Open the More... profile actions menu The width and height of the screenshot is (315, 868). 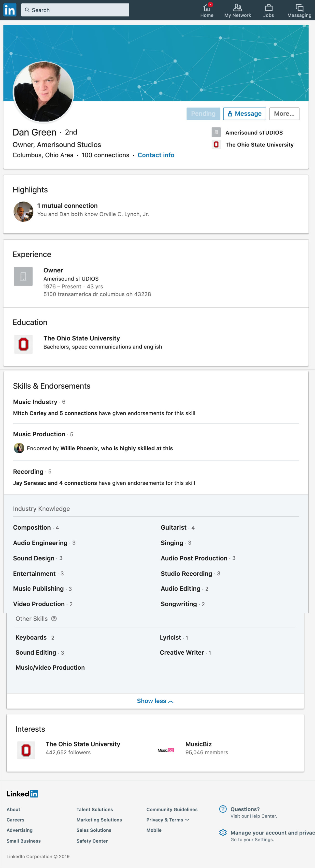point(284,114)
